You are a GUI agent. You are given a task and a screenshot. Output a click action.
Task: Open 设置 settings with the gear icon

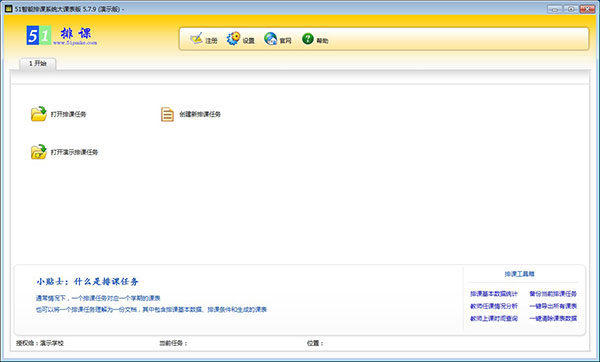241,39
